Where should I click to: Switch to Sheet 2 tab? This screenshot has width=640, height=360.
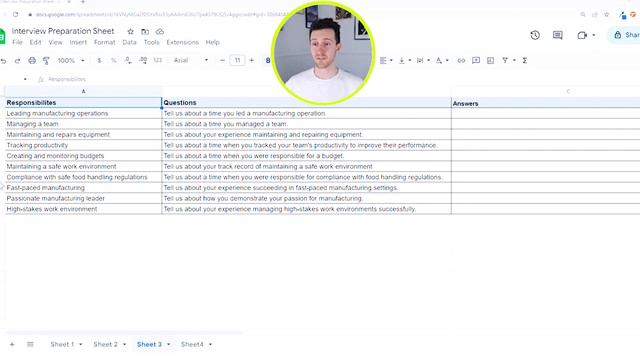point(105,344)
